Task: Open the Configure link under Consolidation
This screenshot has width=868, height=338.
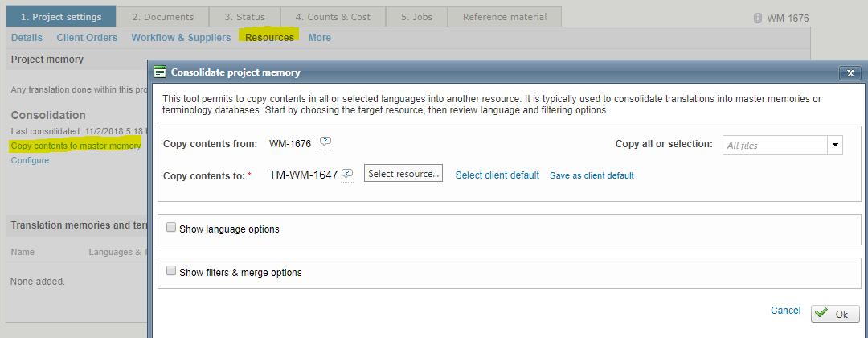Action: point(30,160)
